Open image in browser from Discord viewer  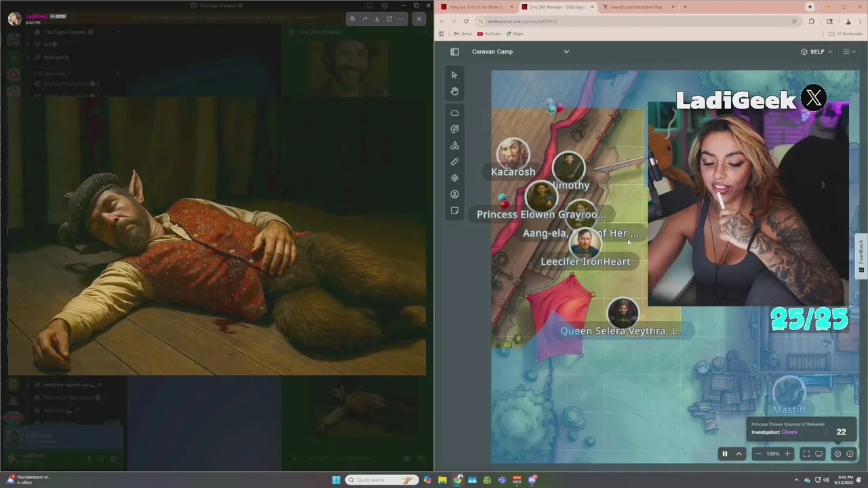point(389,19)
